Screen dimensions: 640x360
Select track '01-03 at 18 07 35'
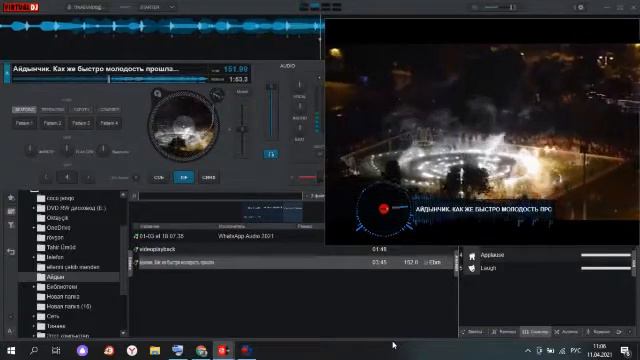click(162, 236)
